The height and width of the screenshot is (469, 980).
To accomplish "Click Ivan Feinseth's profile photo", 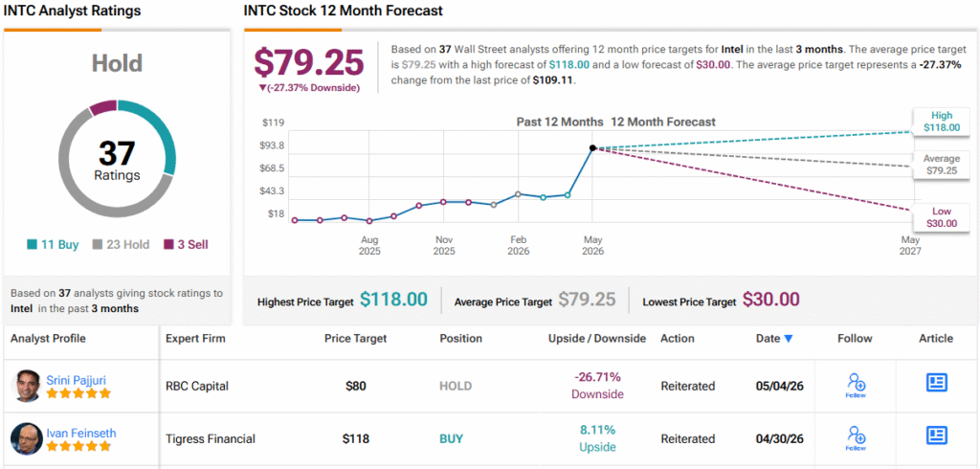I will coord(26,438).
